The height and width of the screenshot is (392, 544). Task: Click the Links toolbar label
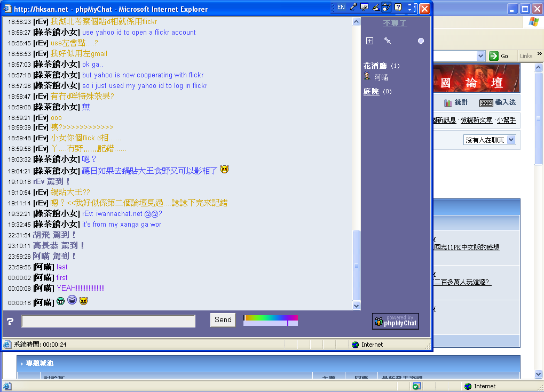click(x=526, y=56)
